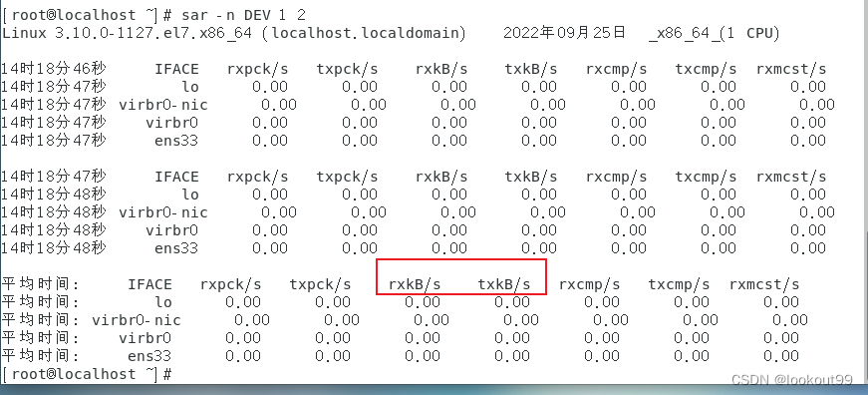Viewport: 868px width, 395px height.
Task: Click the 平均时间 ens33 rxpck/s value
Action: [x=243, y=356]
